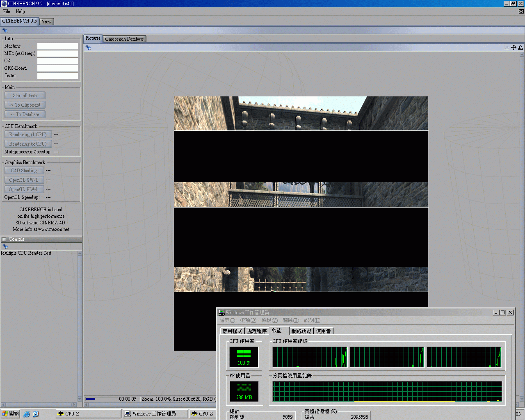
Task: Select the CINEBENCH 9.5 tab
Action: pos(20,21)
